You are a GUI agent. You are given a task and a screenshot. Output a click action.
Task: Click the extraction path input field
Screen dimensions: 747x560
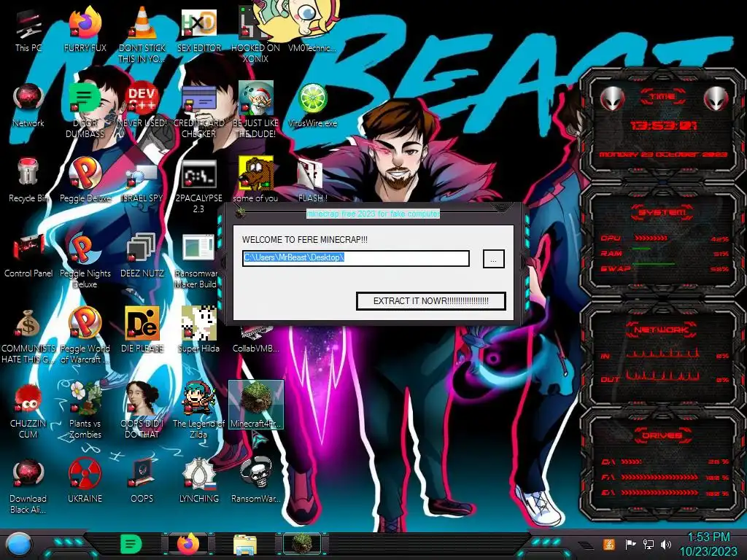355,258
